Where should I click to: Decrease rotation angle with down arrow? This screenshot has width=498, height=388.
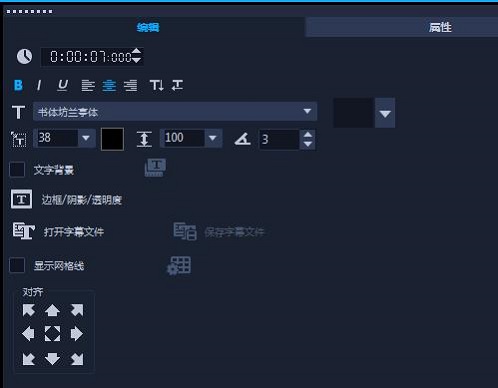tap(308, 144)
